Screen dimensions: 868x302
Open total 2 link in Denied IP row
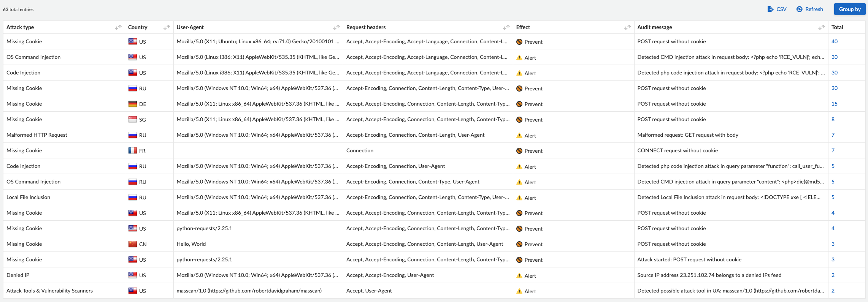(833, 275)
